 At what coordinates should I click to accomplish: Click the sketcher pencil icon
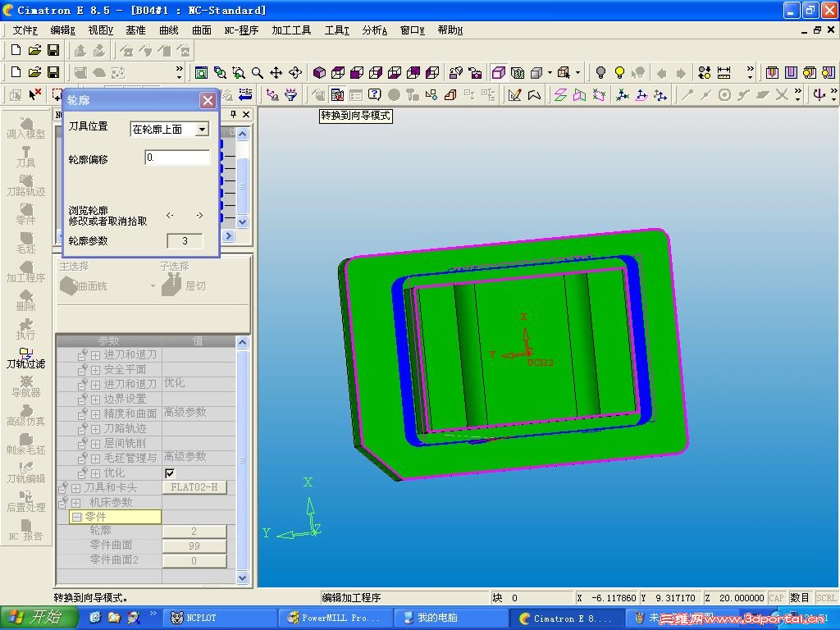514,95
